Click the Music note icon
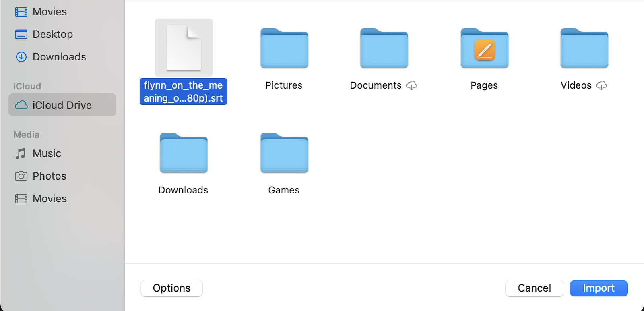The height and width of the screenshot is (311, 644). (21, 153)
